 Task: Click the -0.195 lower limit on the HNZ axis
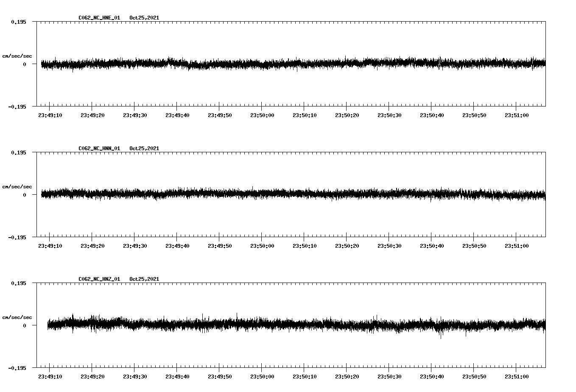17,368
